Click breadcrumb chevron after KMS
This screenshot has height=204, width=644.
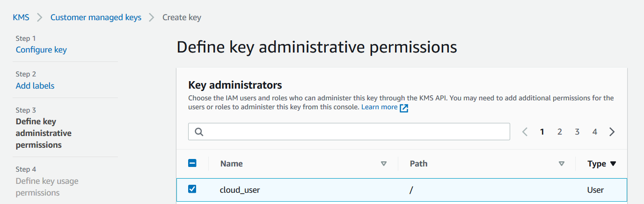tap(40, 17)
